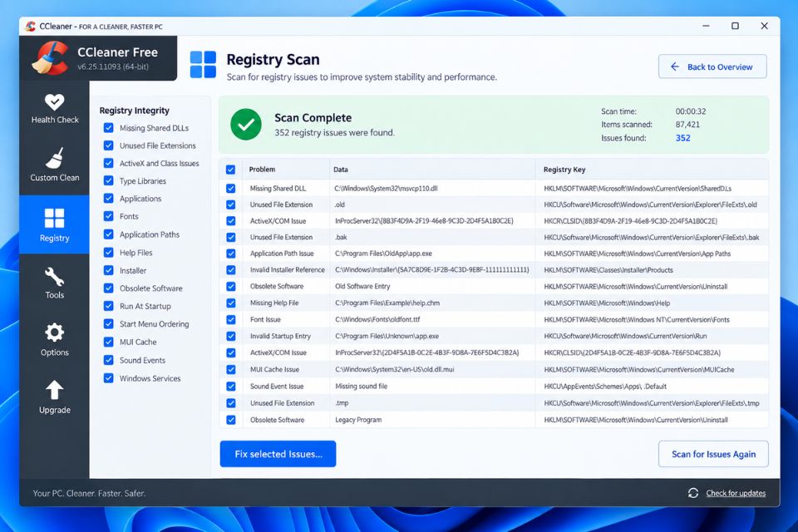Open Options gear icon
This screenshot has height=532, width=798.
[55, 333]
